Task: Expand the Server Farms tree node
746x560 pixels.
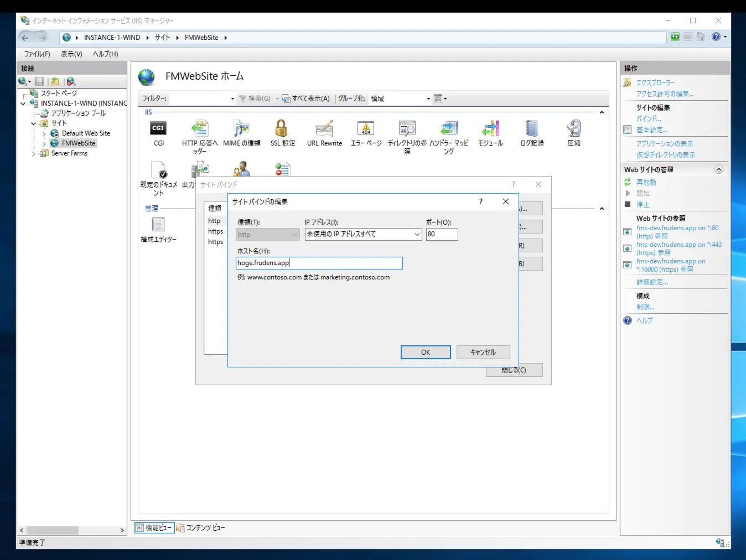Action: click(x=34, y=153)
